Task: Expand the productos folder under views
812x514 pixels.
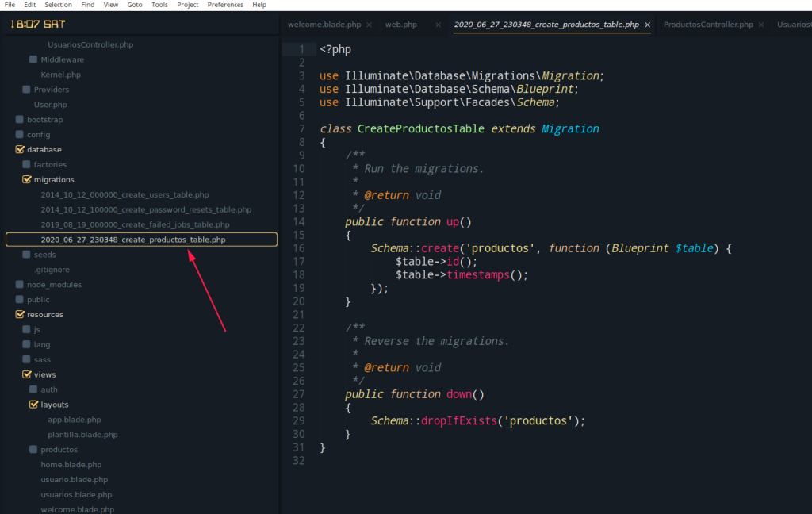Action: pos(33,450)
